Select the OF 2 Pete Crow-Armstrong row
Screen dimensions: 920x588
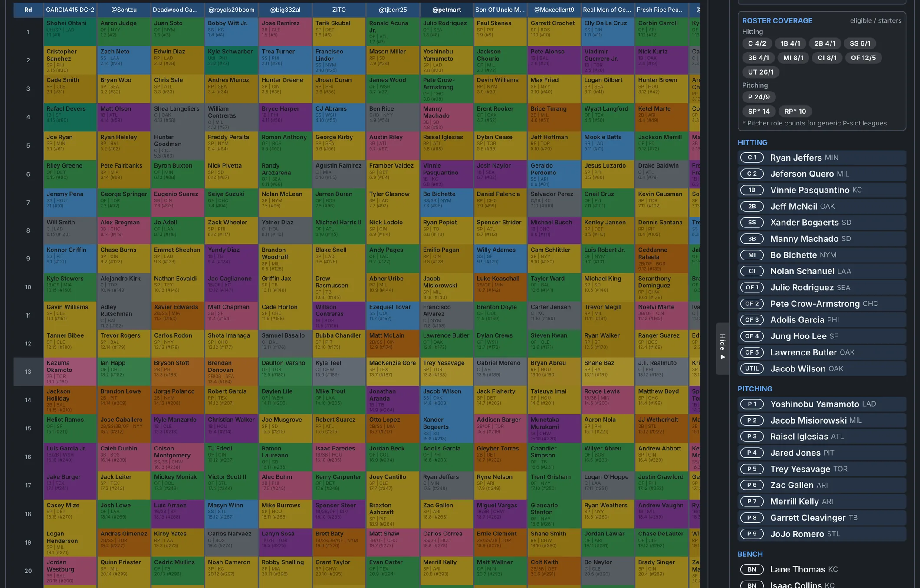point(822,304)
